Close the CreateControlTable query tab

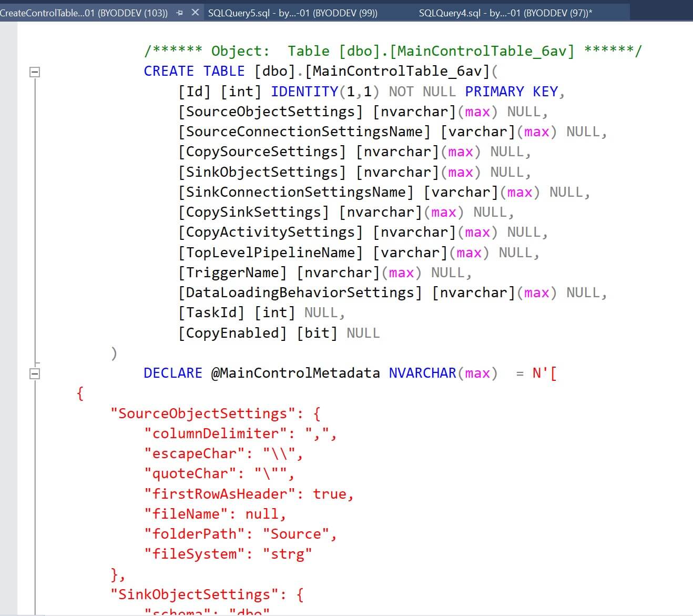click(x=195, y=13)
